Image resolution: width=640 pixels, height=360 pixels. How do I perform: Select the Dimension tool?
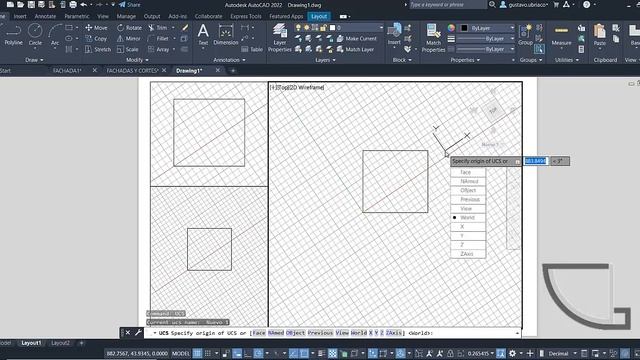click(x=226, y=34)
